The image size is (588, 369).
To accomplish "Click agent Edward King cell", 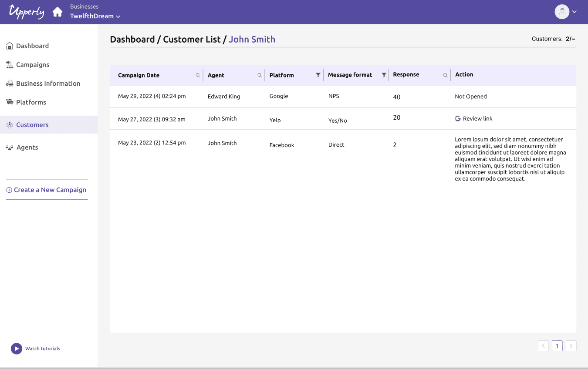I will 224,96.
